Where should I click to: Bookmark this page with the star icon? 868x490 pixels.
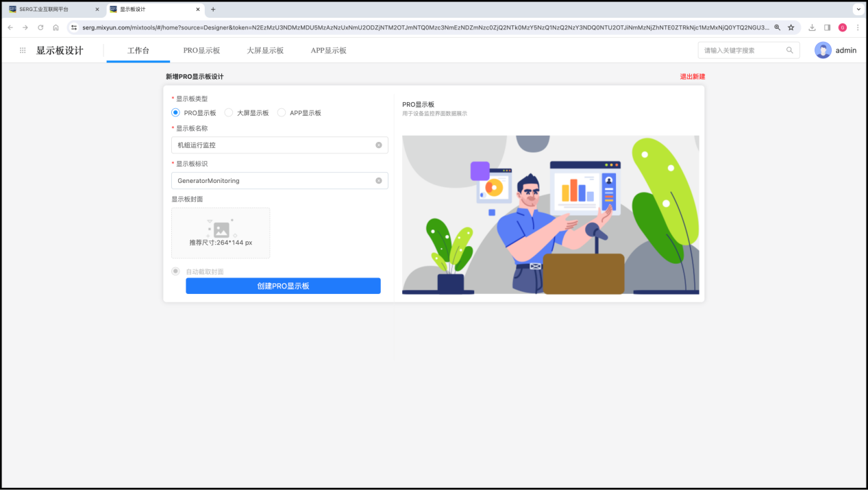point(791,27)
